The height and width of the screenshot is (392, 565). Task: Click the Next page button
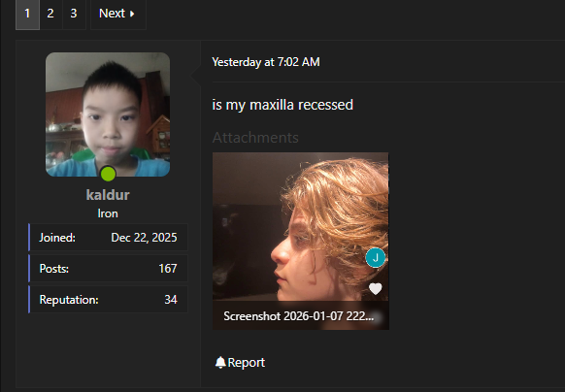click(118, 14)
